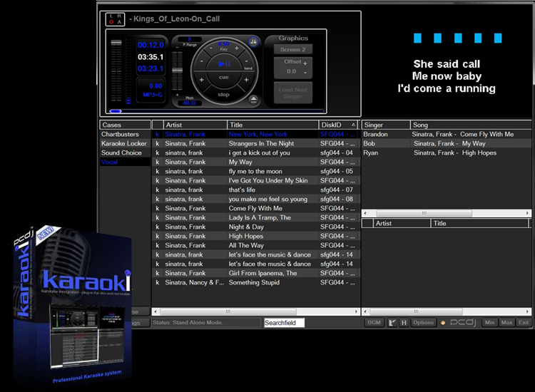Select singer Brandon in the rotation
Screen dimensions: 535x392
point(447,134)
